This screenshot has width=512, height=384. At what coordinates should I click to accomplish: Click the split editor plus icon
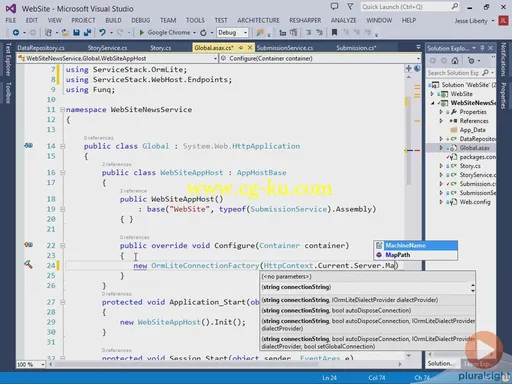[x=408, y=68]
